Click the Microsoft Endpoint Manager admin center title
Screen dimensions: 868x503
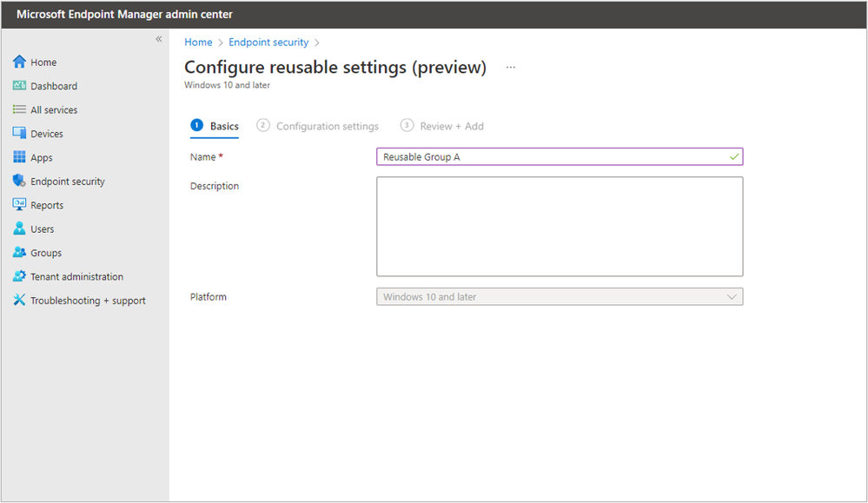[x=124, y=15]
